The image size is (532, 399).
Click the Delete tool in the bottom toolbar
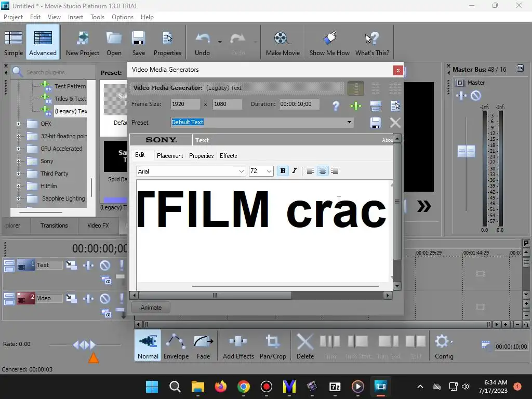point(305,345)
